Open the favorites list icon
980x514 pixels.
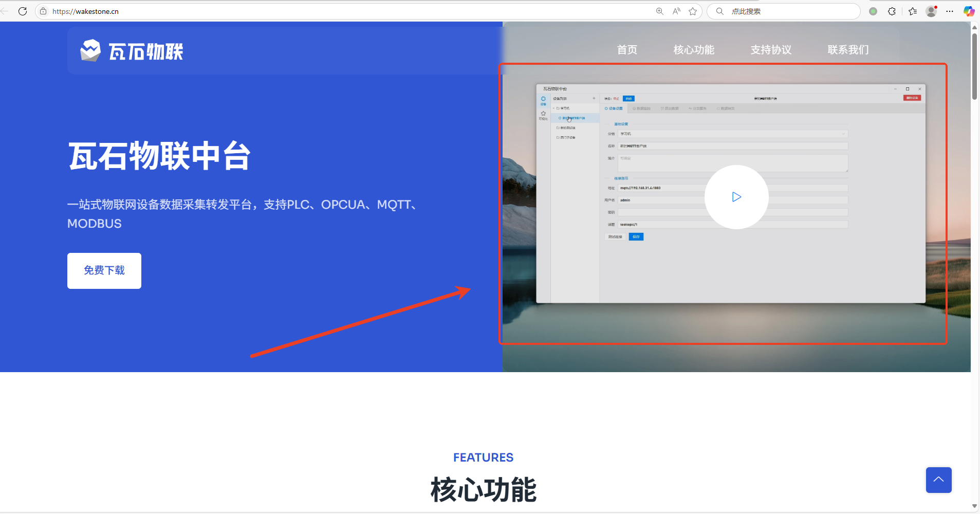[x=913, y=11]
